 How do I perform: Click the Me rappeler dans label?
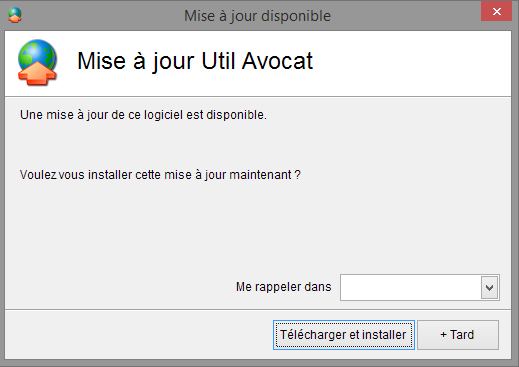click(x=283, y=287)
